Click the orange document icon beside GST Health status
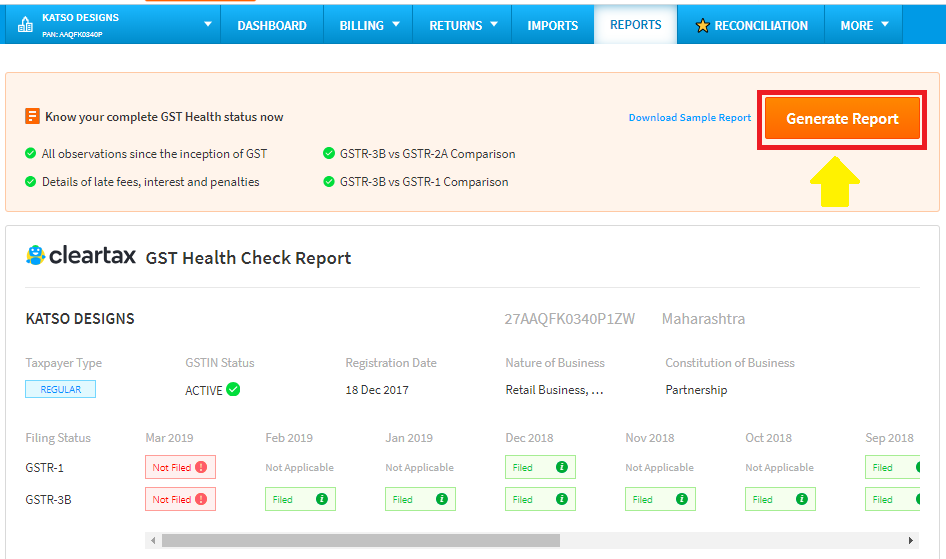 [32, 116]
